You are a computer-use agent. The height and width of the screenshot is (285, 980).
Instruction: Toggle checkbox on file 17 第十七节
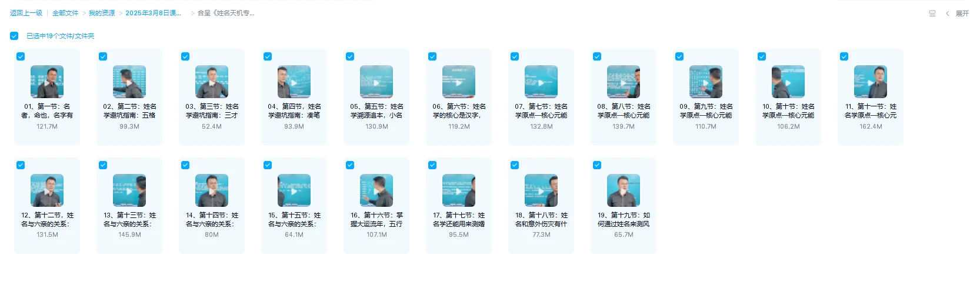(x=432, y=165)
